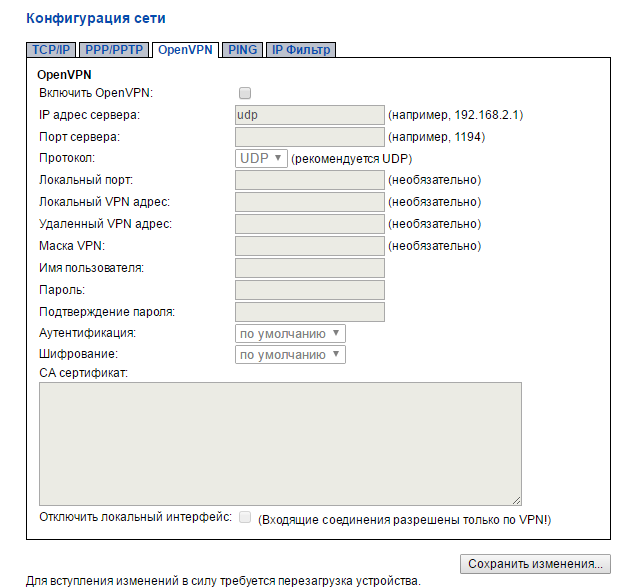The width and height of the screenshot is (617, 587).
Task: Open the Протокол UDP dropdown
Action: pyautogui.click(x=261, y=159)
